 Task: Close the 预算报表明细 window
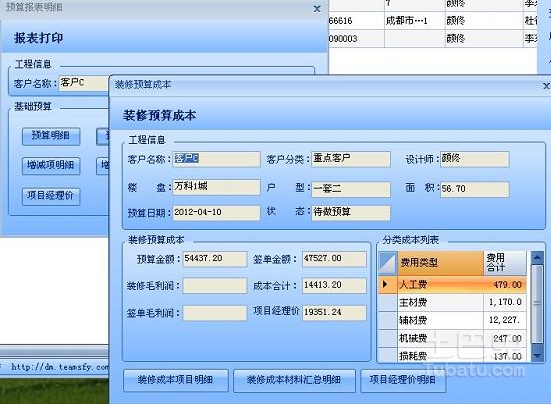point(317,9)
